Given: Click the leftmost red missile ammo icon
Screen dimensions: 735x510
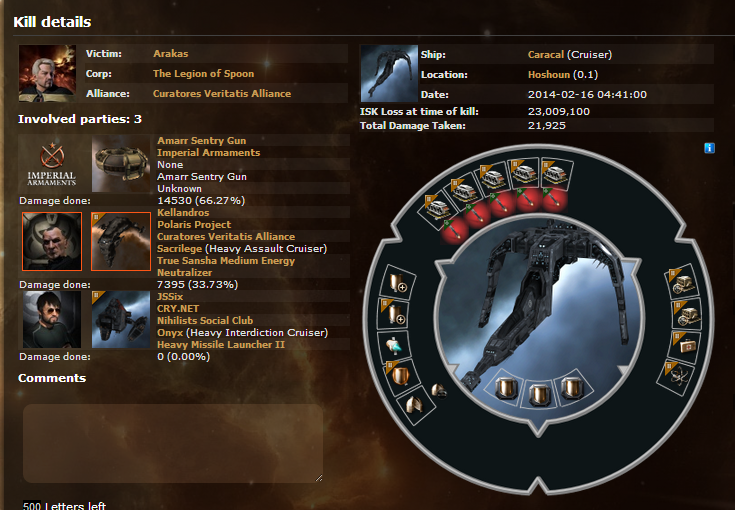Looking at the screenshot, I should point(453,231).
